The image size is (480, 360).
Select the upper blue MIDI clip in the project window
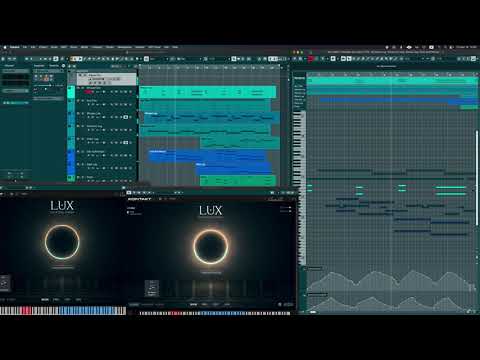tap(207, 156)
